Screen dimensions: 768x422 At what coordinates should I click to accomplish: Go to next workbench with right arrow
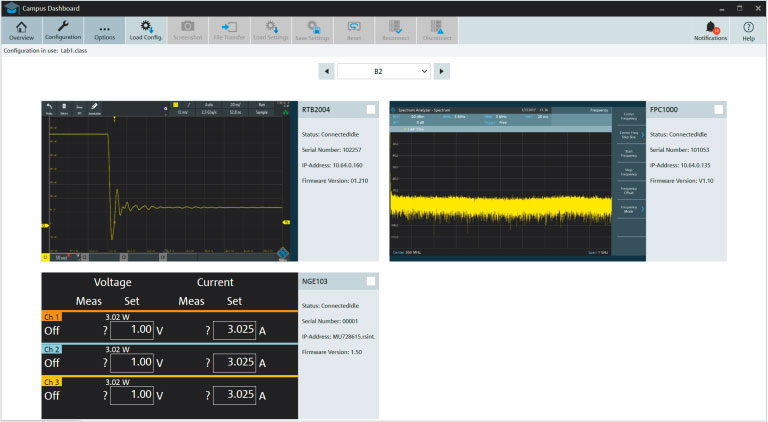[x=442, y=71]
